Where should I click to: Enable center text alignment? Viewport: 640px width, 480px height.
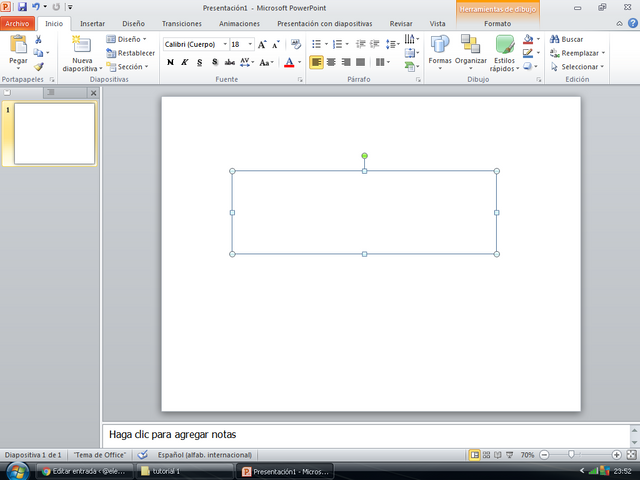(331, 62)
